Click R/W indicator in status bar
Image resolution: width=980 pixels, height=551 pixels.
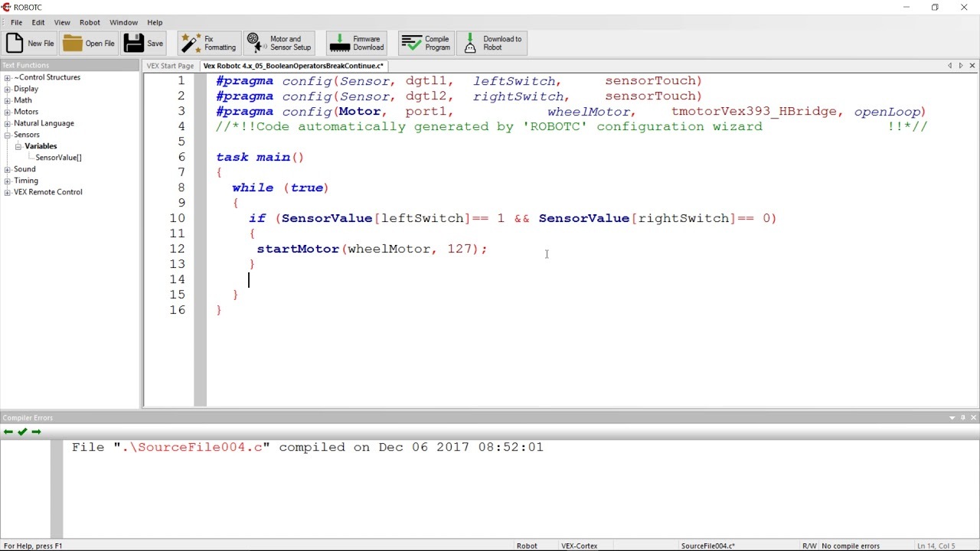pos(809,546)
